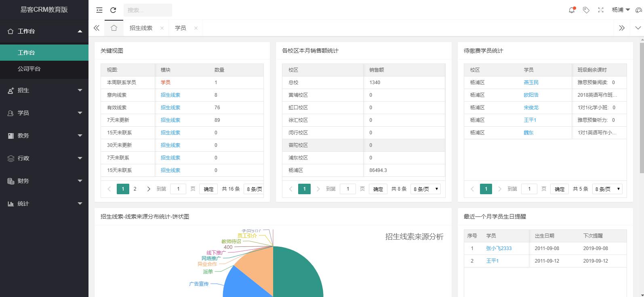Open 公司平台 in the sidebar
Screen dimensions: 644x297
[x=44, y=69]
